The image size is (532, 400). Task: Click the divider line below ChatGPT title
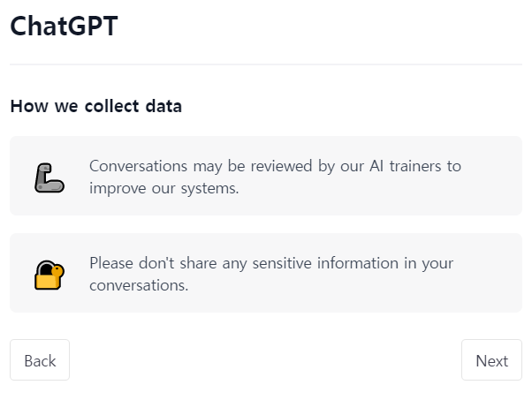[265, 64]
